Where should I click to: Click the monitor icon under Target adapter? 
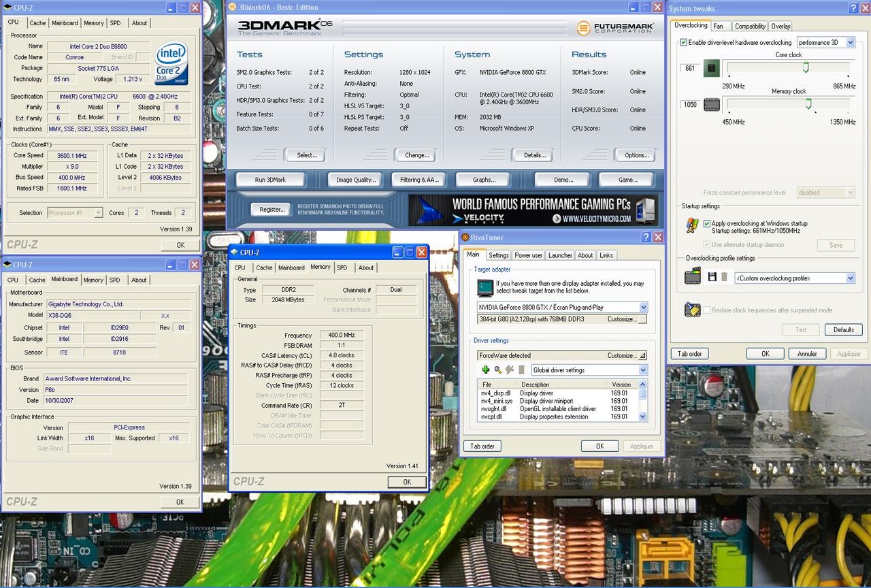486,287
